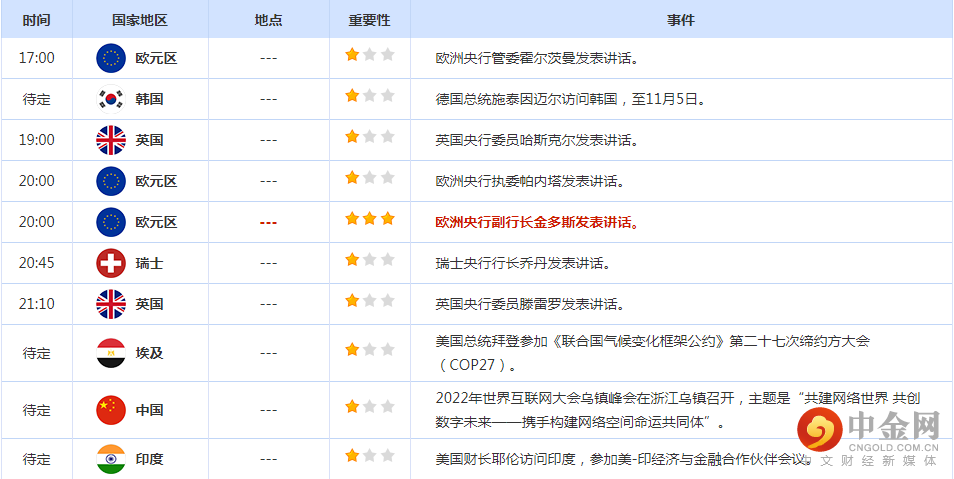Click 待定 in the 中国 row

point(37,410)
